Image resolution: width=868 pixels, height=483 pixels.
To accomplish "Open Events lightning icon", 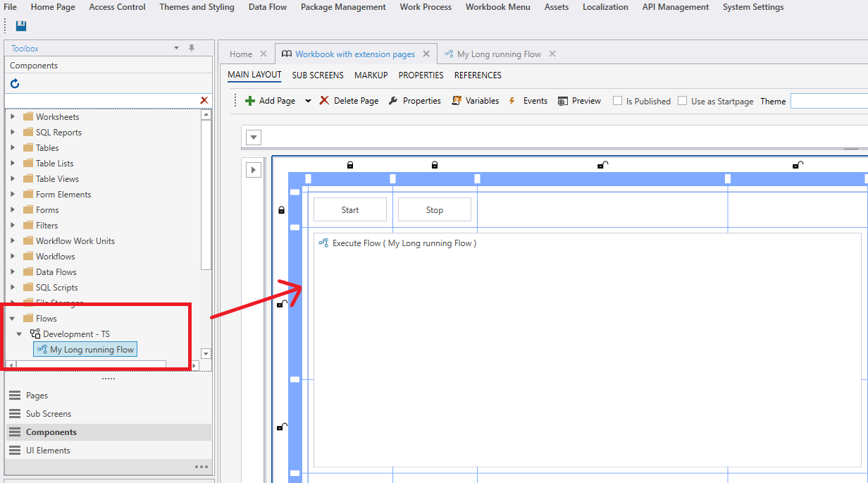I will pos(512,101).
